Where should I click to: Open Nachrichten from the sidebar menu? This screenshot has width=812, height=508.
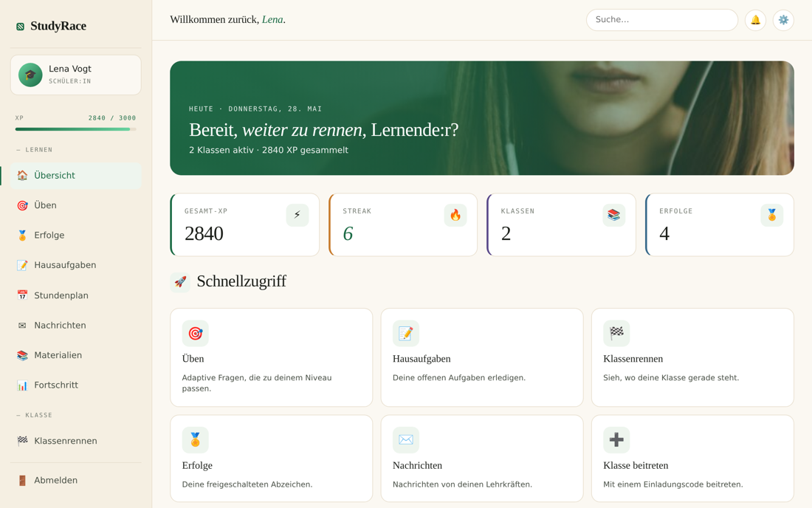pos(75,325)
